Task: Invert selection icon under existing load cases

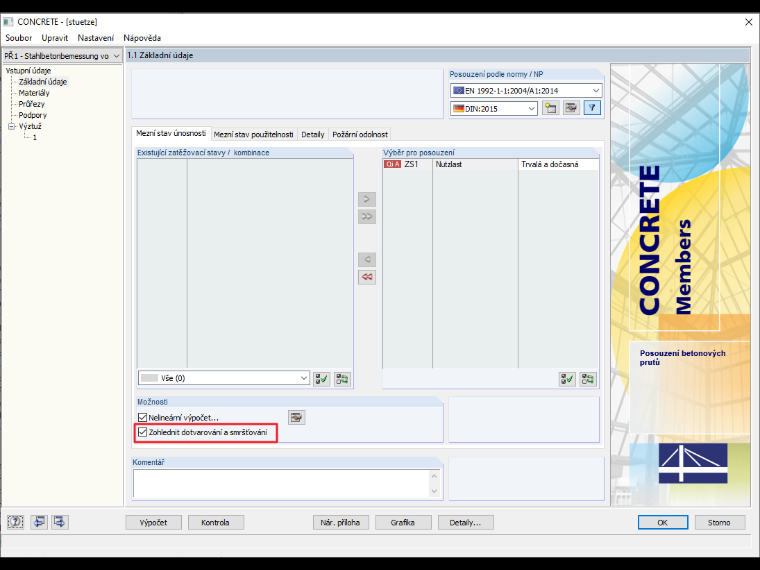Action: point(342,379)
